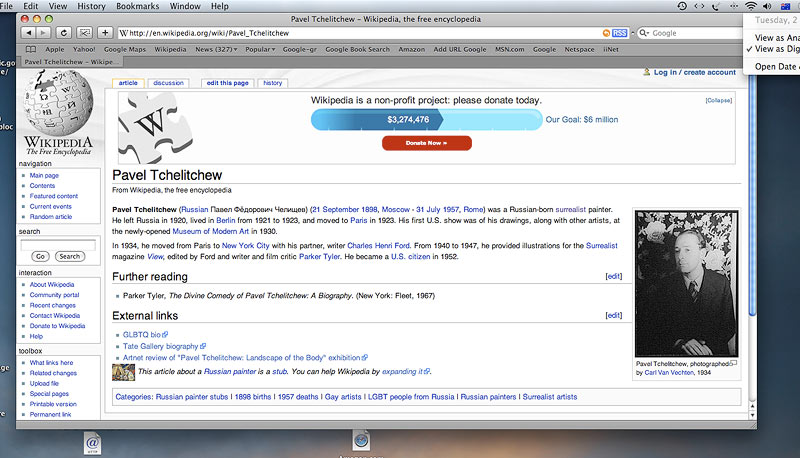
Task: Expand the News (327) bookmarks folder
Action: point(216,49)
